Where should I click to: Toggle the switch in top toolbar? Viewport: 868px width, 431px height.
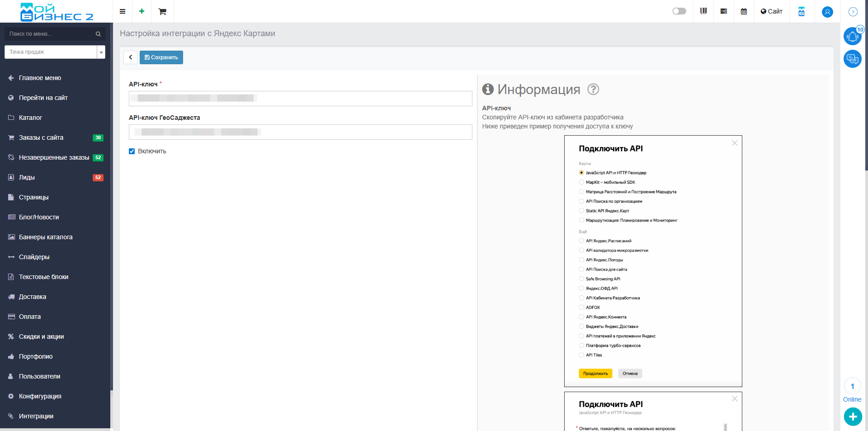pos(679,11)
